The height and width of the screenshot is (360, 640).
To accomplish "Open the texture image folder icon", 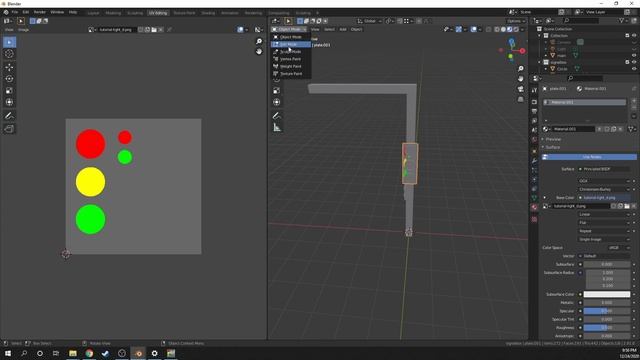I will pyautogui.click(x=627, y=206).
